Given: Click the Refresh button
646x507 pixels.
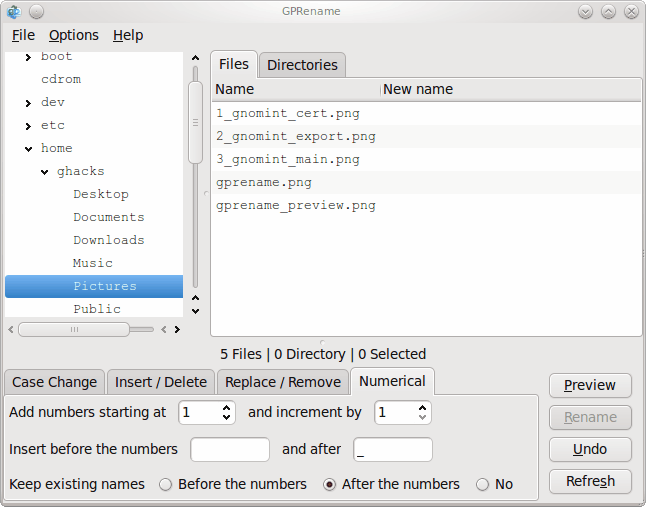Looking at the screenshot, I should tap(590, 481).
